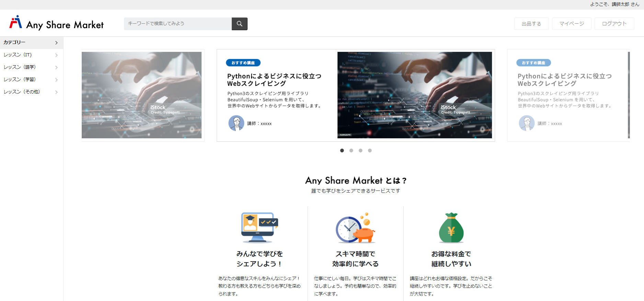Expand the レッスン (語学) chevron arrow
The height and width of the screenshot is (301, 644).
click(x=56, y=67)
